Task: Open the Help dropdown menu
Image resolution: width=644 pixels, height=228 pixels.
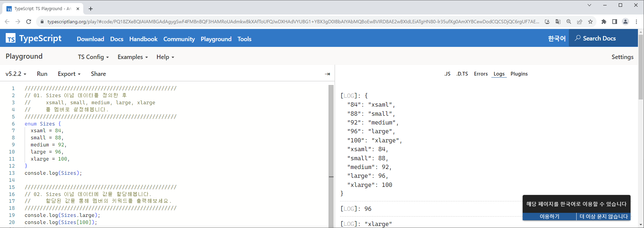Action: [165, 57]
